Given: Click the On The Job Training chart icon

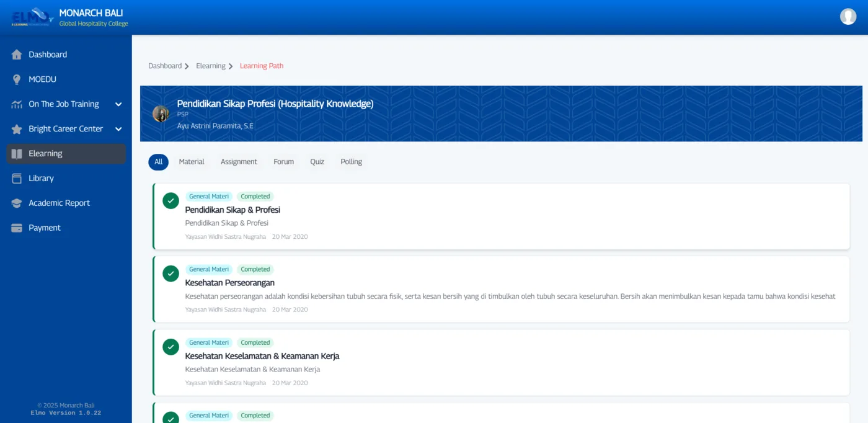Looking at the screenshot, I should click(x=17, y=104).
